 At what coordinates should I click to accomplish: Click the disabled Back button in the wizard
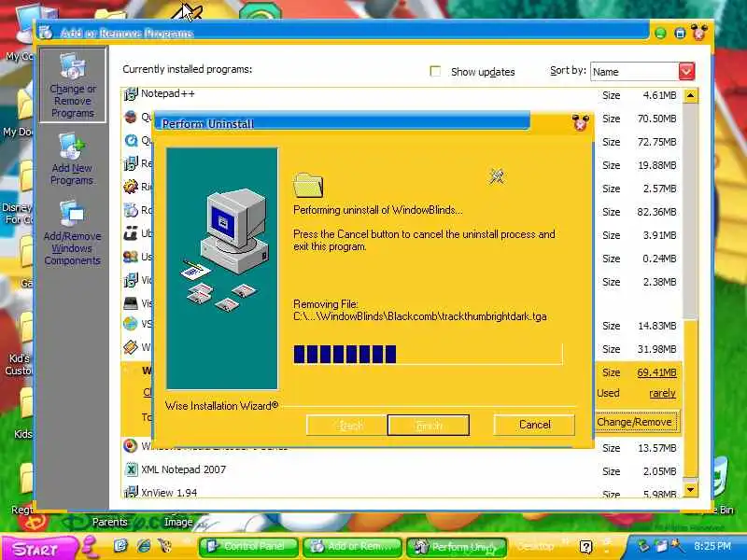[x=346, y=426]
